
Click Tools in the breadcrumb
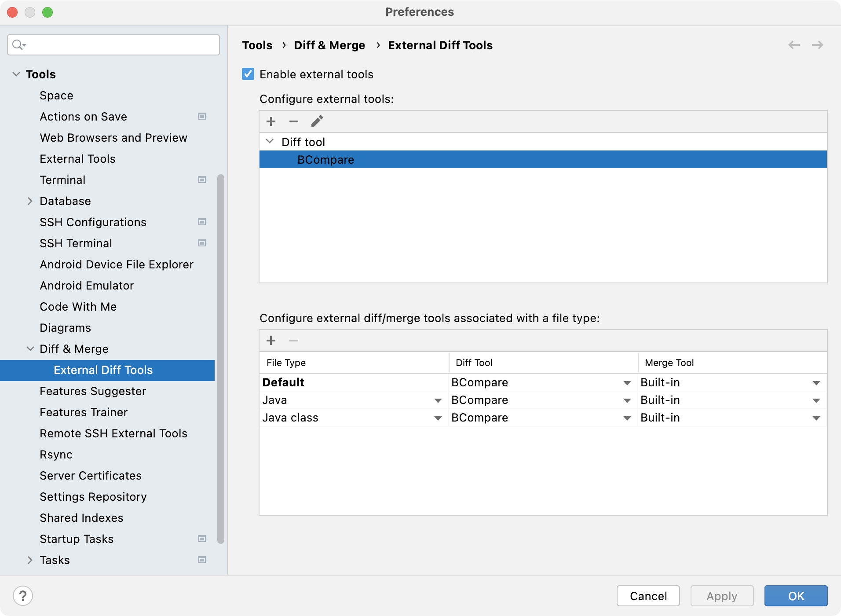257,45
